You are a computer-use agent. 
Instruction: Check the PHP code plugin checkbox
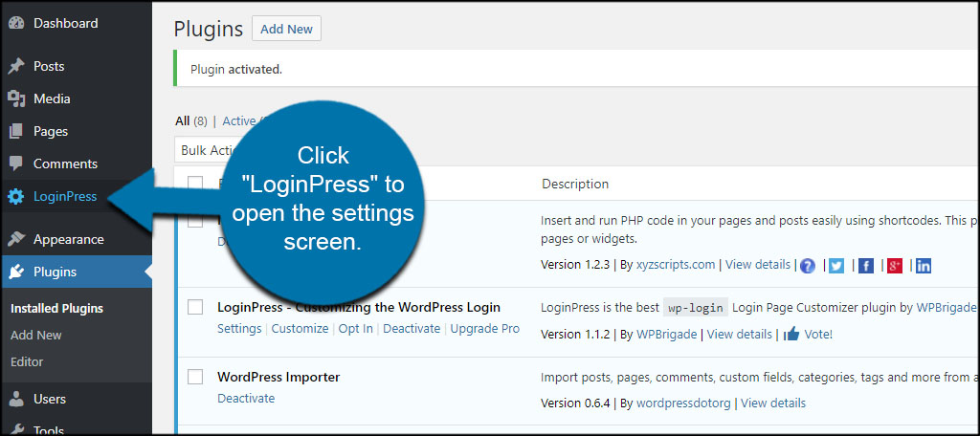click(x=195, y=220)
